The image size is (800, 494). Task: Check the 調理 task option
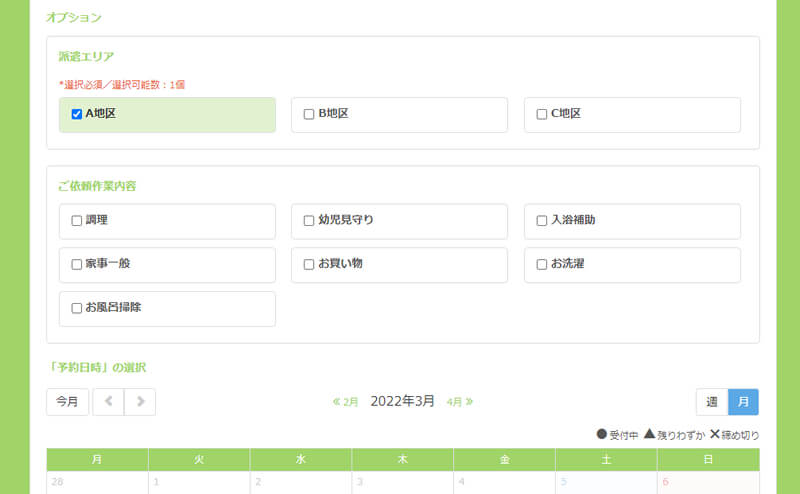coord(77,220)
